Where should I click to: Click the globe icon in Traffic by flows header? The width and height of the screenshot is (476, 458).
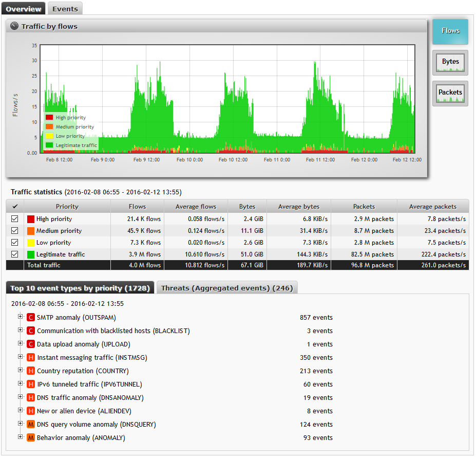14,26
